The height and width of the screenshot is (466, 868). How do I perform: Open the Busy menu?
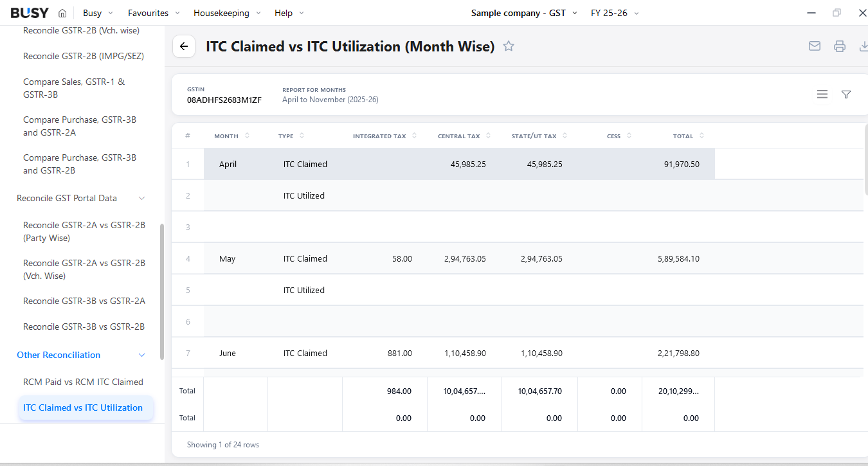pos(98,13)
